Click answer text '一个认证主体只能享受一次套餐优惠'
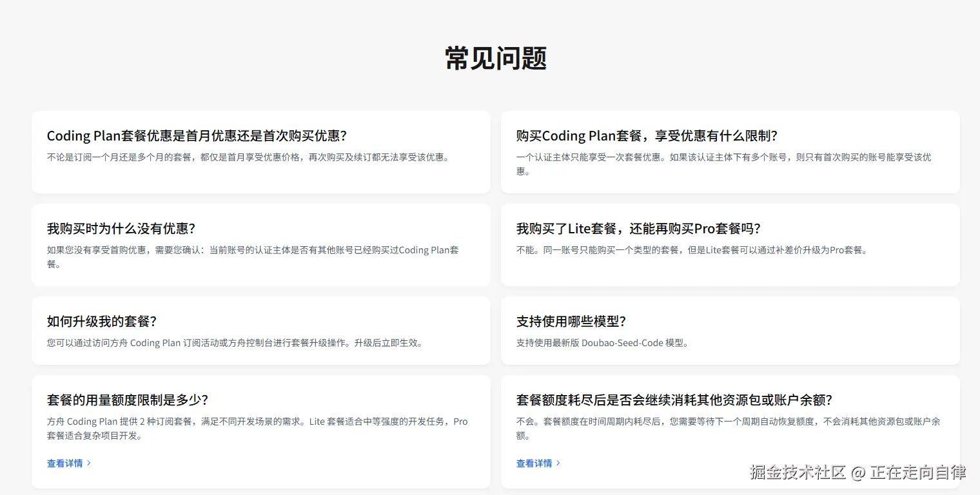980x495 pixels. [x=589, y=157]
